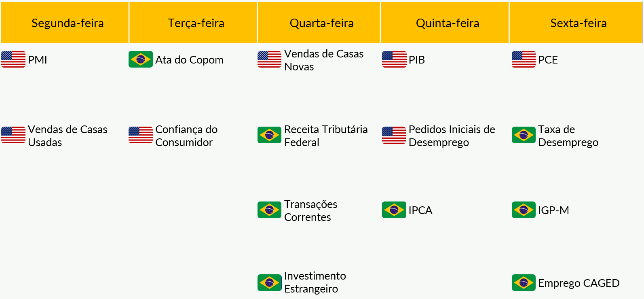Click the US flag next to PCE
The image size is (644, 299).
(x=524, y=59)
